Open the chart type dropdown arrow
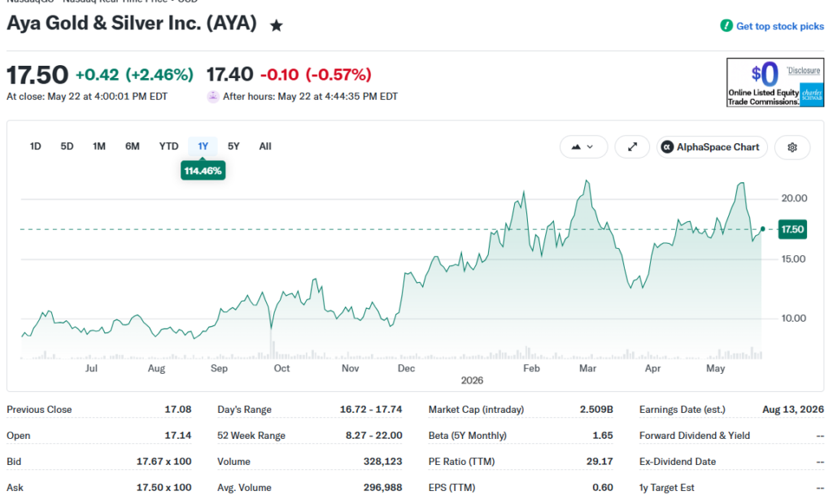This screenshot has height=504, width=833. point(590,147)
